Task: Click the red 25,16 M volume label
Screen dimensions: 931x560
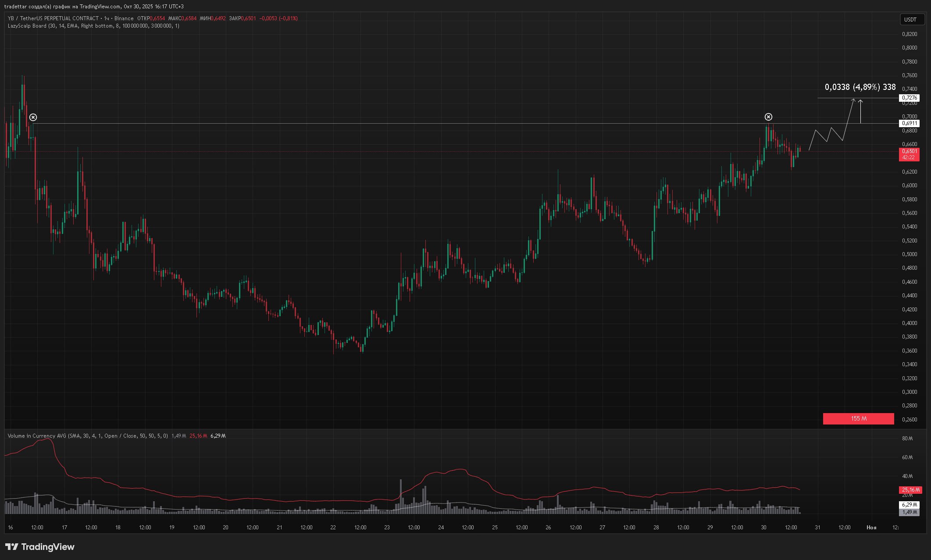Action: 910,490
